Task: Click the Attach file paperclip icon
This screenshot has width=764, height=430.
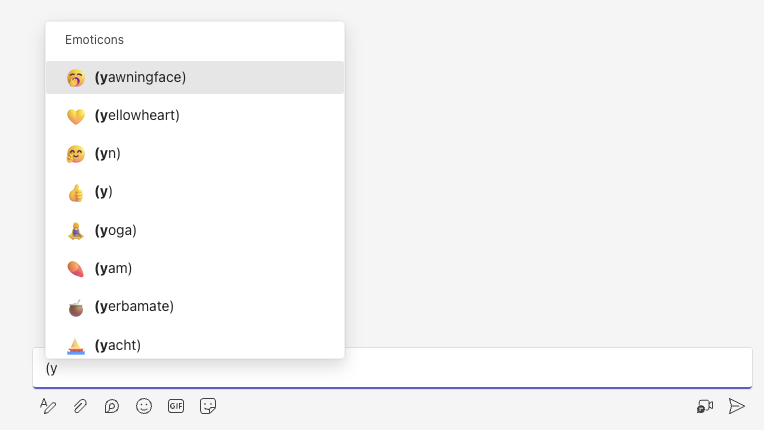Action: coord(80,406)
